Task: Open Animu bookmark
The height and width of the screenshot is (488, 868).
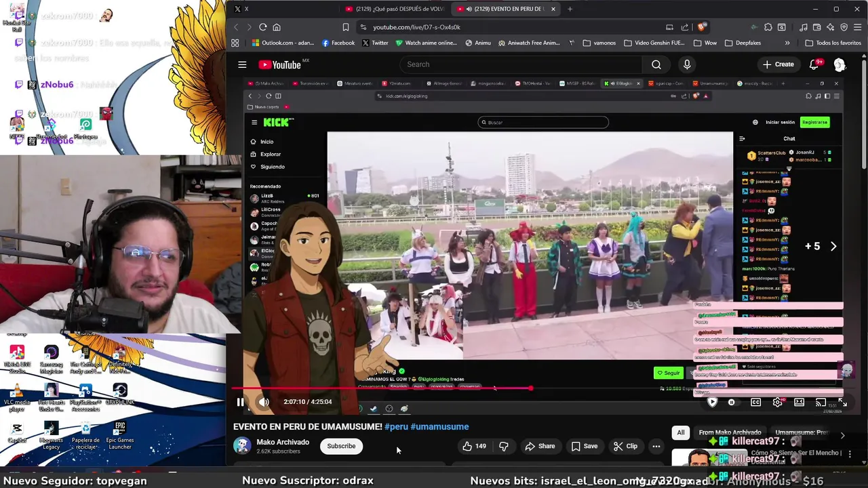Action: [478, 43]
